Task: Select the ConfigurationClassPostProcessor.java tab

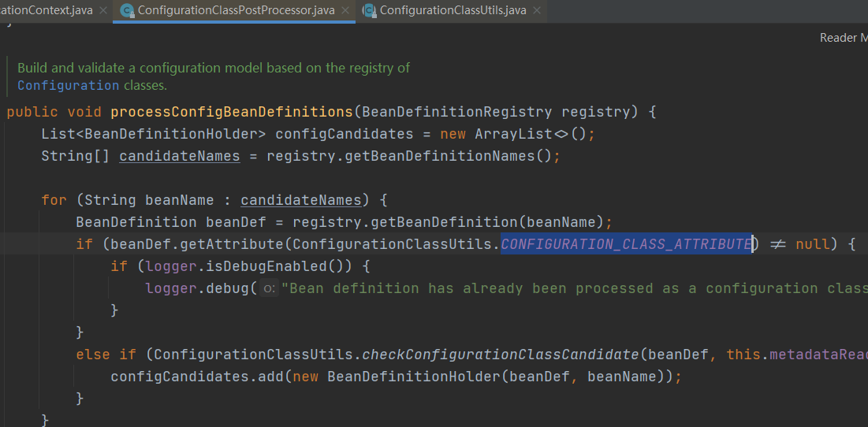Action: (x=236, y=10)
